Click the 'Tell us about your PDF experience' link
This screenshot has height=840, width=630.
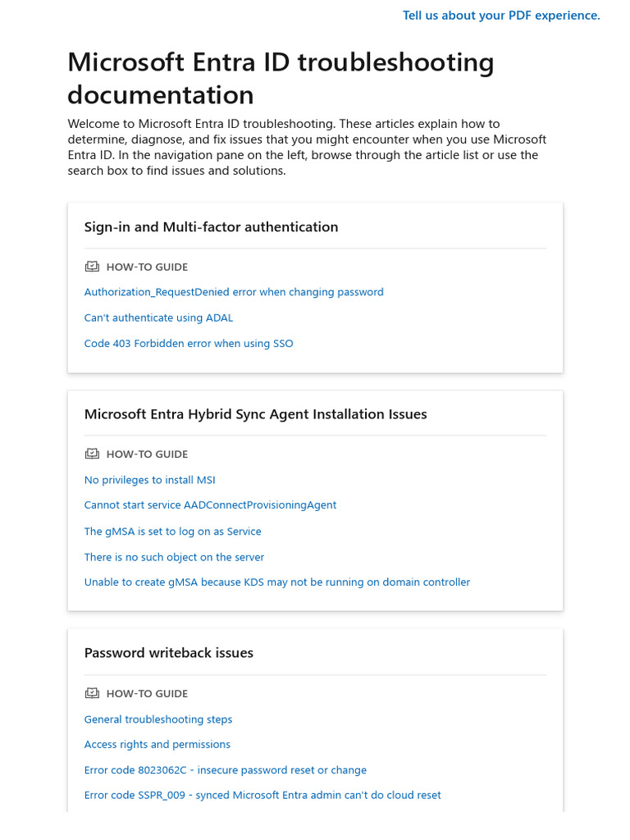[501, 16]
